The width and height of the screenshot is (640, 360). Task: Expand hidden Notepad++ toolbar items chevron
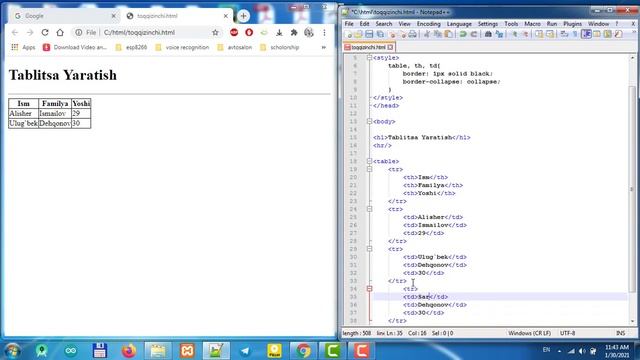[633, 32]
